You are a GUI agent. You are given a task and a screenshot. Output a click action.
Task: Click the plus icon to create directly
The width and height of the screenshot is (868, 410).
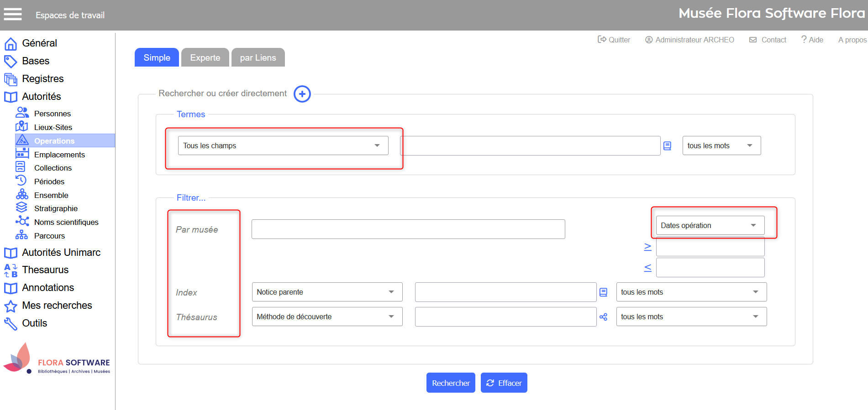click(x=302, y=94)
